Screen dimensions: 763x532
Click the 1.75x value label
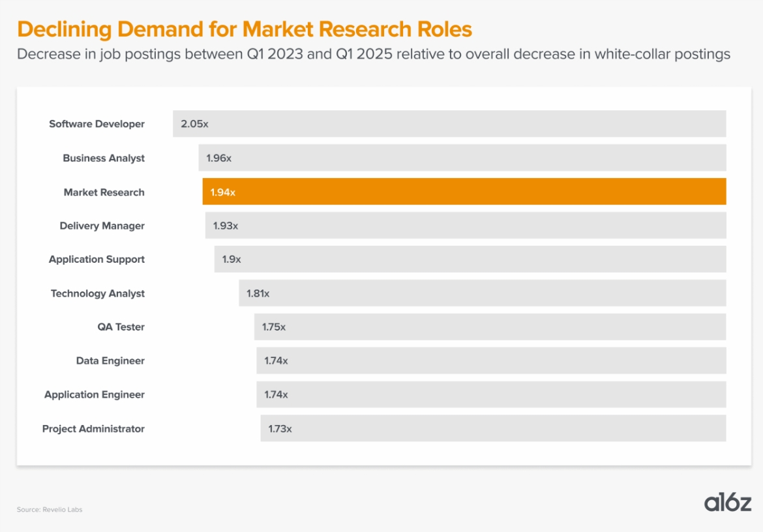(274, 327)
